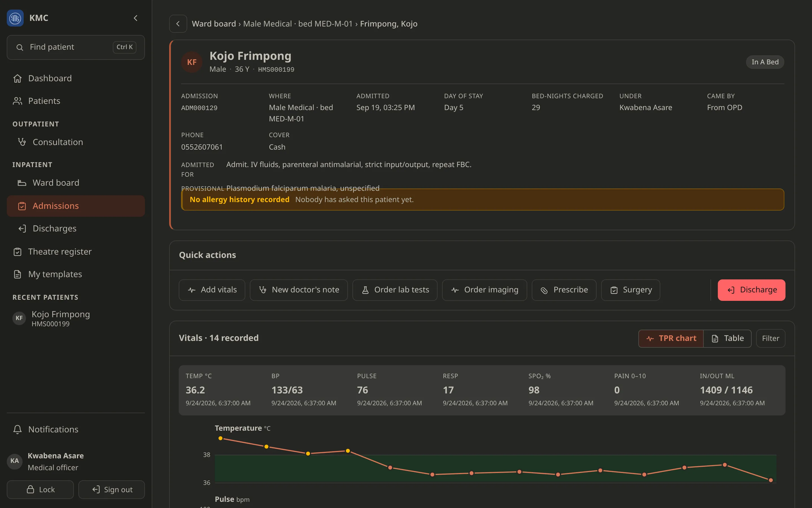The width and height of the screenshot is (812, 508).
Task: Click the waveform icon on Order imaging
Action: point(455,290)
